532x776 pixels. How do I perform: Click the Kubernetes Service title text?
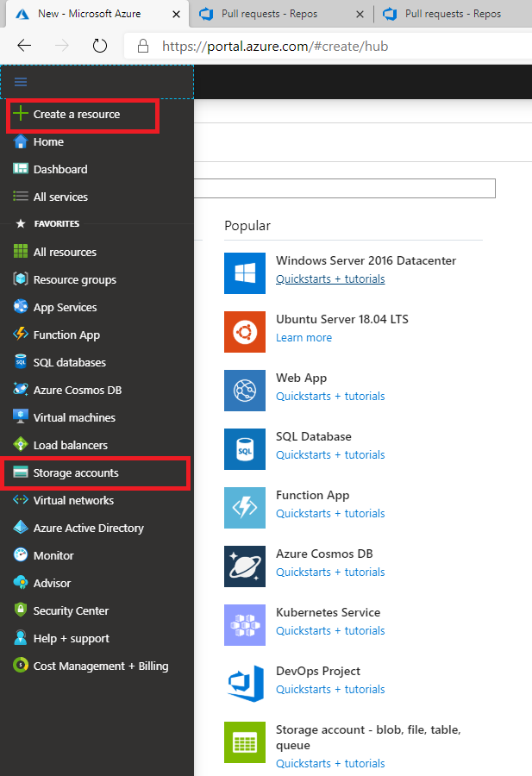click(329, 613)
